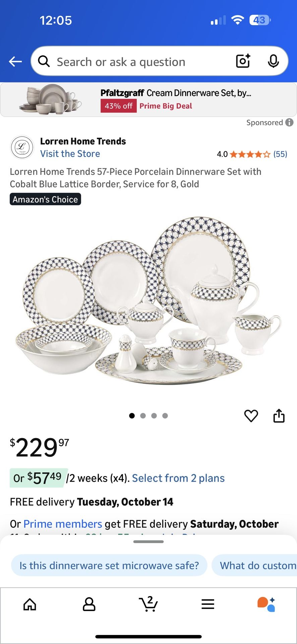Open the hamburger menu tab
Viewport: 297px width, 644px height.
(208, 604)
